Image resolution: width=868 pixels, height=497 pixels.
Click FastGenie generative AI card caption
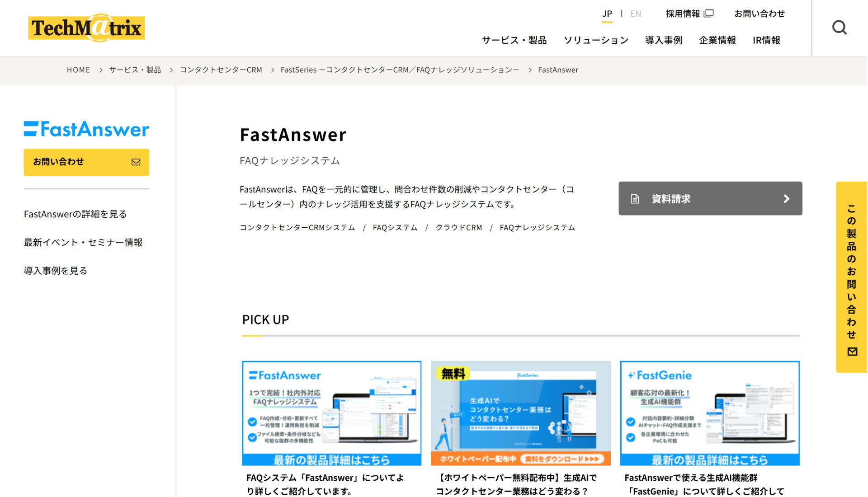point(704,484)
